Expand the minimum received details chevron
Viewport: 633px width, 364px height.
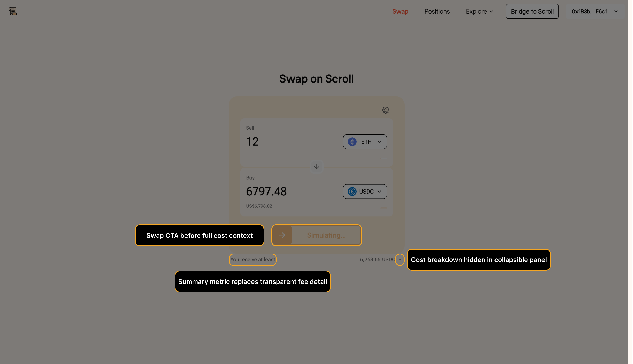coord(400,259)
